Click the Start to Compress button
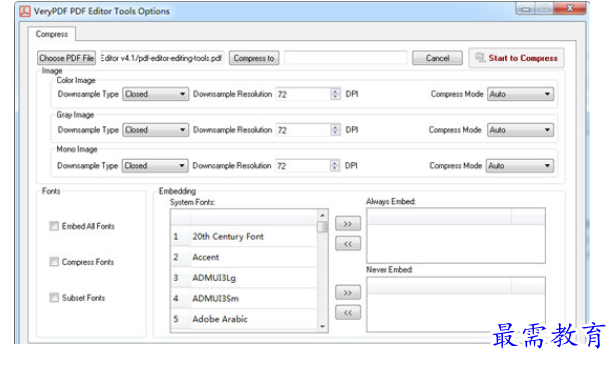The height and width of the screenshot is (367, 614). [x=516, y=58]
